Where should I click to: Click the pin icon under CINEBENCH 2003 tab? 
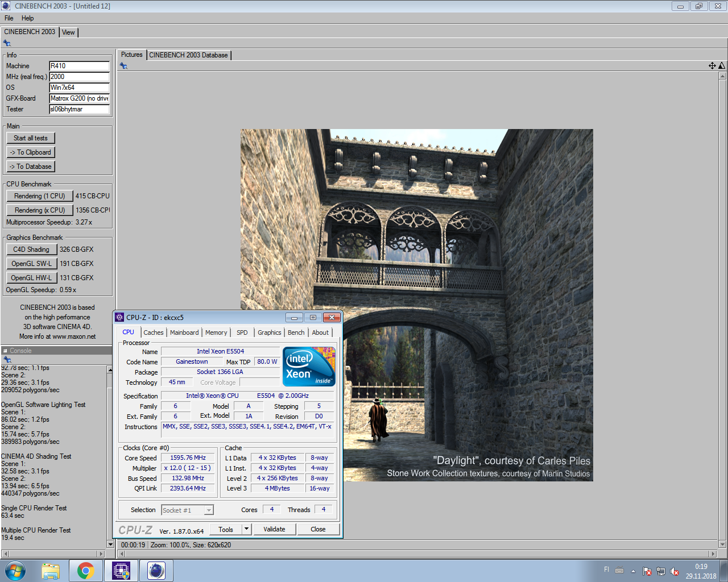click(x=7, y=43)
